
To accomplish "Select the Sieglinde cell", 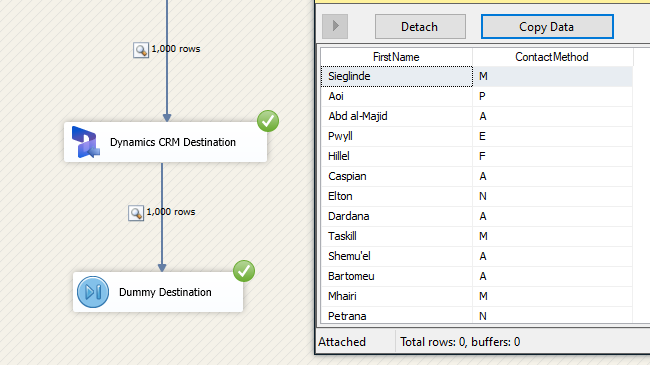I will click(397, 76).
